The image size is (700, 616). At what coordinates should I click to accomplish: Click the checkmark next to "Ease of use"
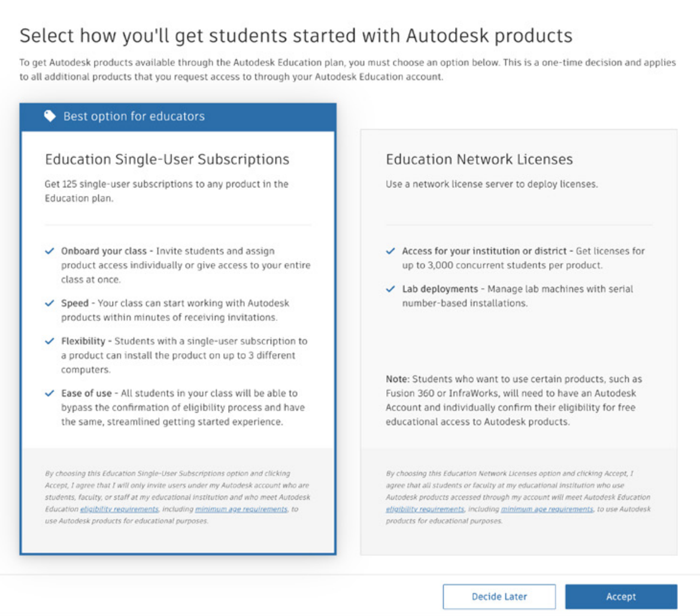(49, 394)
